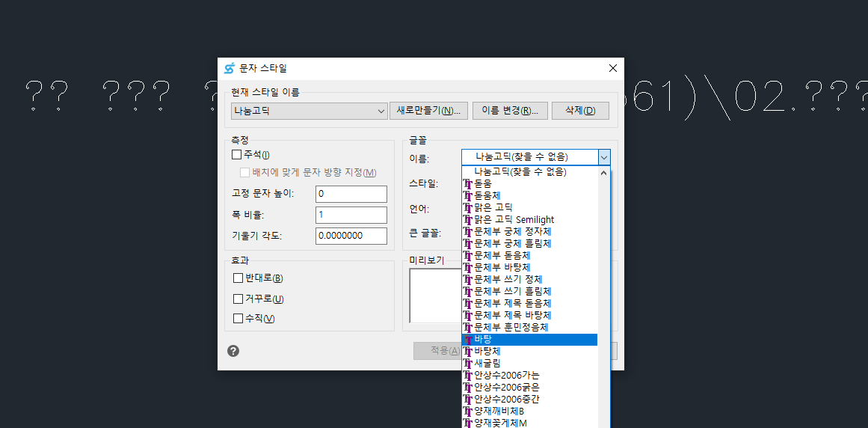Collapse the font name combo box arrow
The height and width of the screenshot is (428, 868).
coord(604,158)
